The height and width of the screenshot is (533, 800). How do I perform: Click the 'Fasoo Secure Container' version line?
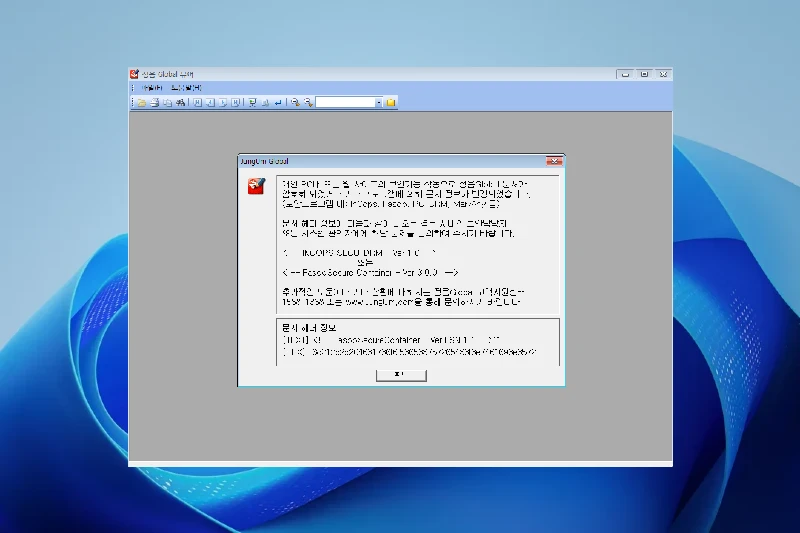pos(370,273)
